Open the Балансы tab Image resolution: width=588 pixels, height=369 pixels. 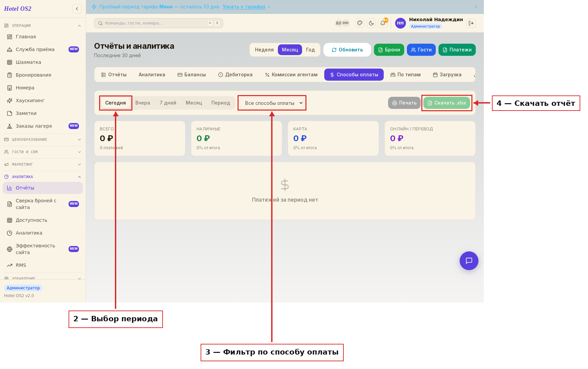pos(192,75)
